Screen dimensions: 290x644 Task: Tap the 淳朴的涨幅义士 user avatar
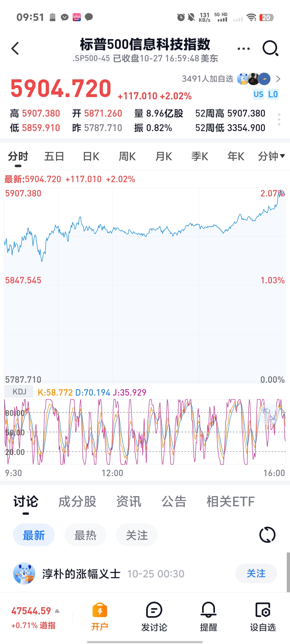pos(24,573)
